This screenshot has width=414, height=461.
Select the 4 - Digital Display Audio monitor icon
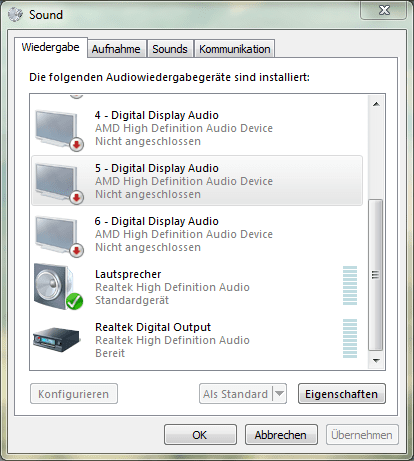click(59, 130)
